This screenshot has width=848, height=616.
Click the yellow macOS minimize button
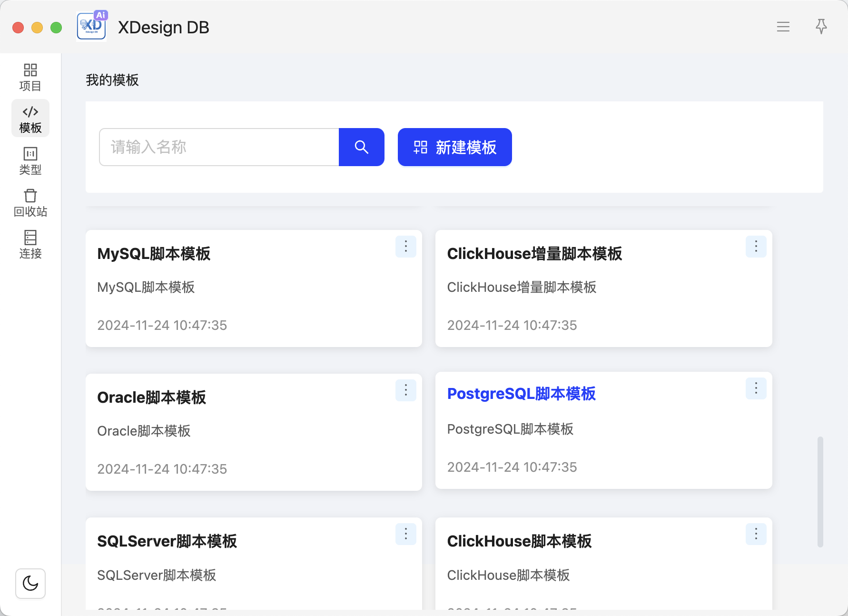(x=37, y=27)
